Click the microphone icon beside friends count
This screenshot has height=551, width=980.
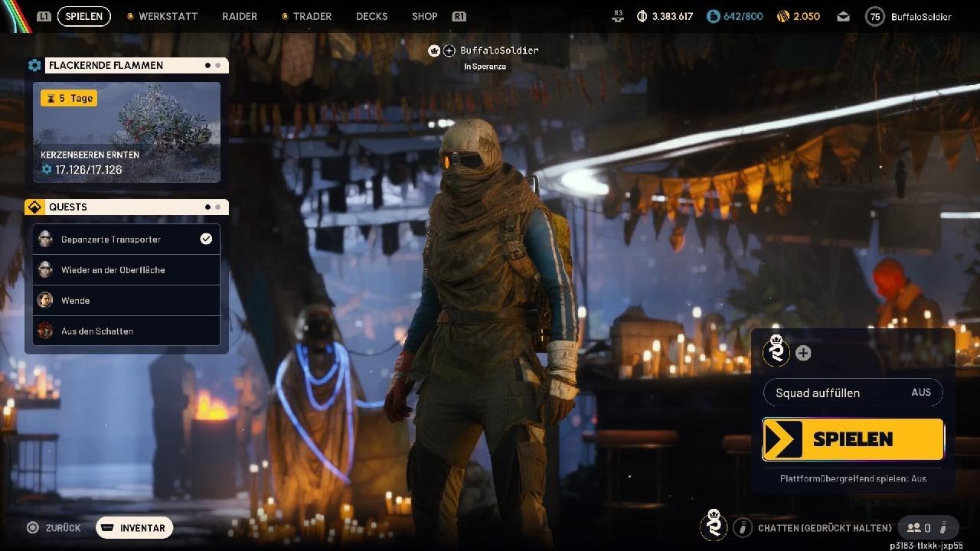pos(944,528)
